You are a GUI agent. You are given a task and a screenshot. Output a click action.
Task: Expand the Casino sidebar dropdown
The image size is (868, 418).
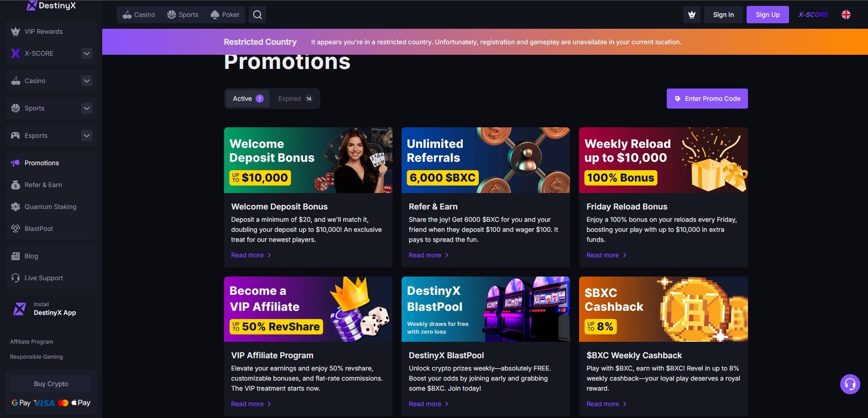(x=87, y=81)
